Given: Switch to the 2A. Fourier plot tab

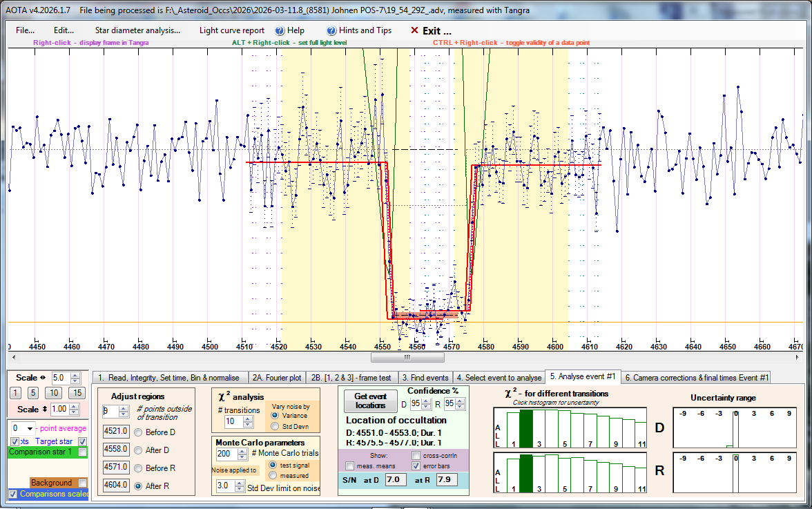Looking at the screenshot, I should pyautogui.click(x=276, y=378).
